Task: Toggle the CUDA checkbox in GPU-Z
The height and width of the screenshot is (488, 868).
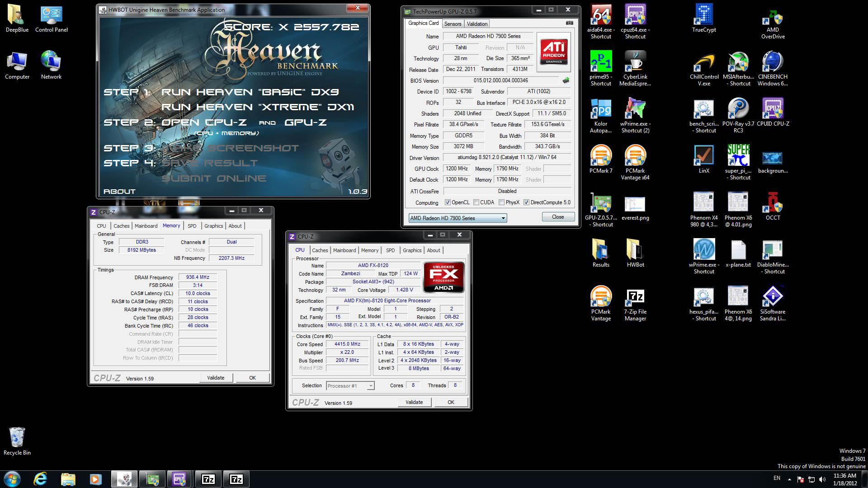Action: point(476,202)
